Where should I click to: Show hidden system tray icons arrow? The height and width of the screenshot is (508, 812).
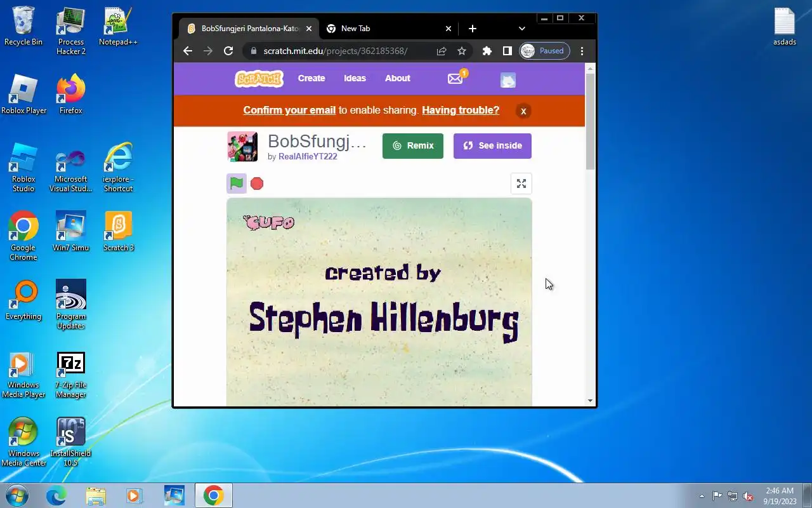pos(702,496)
